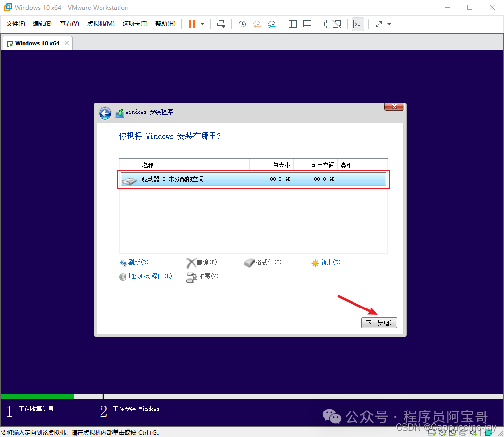The width and height of the screenshot is (504, 437).
Task: Open the 编辑(E) menu
Action: [42, 24]
